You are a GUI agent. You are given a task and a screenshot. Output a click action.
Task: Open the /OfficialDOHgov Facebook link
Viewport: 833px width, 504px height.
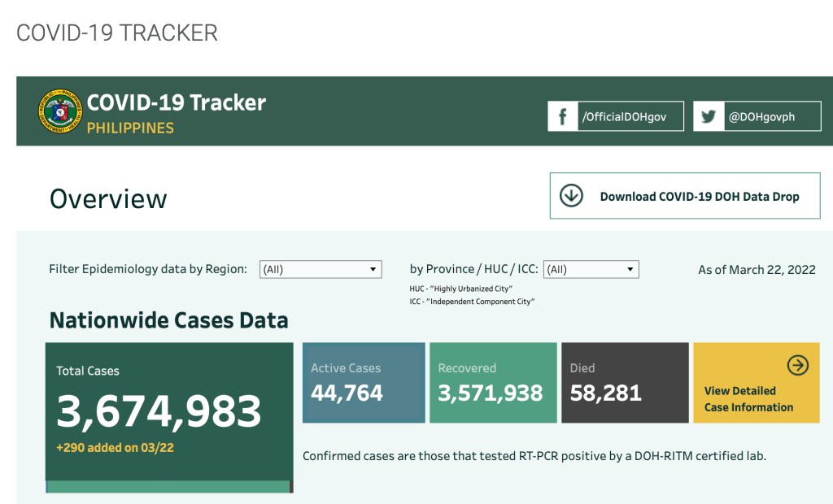pyautogui.click(x=623, y=117)
